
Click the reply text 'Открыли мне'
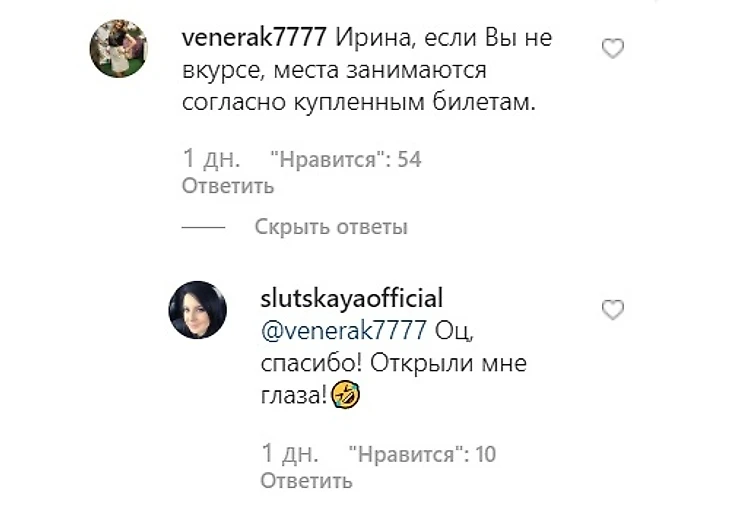448,363
